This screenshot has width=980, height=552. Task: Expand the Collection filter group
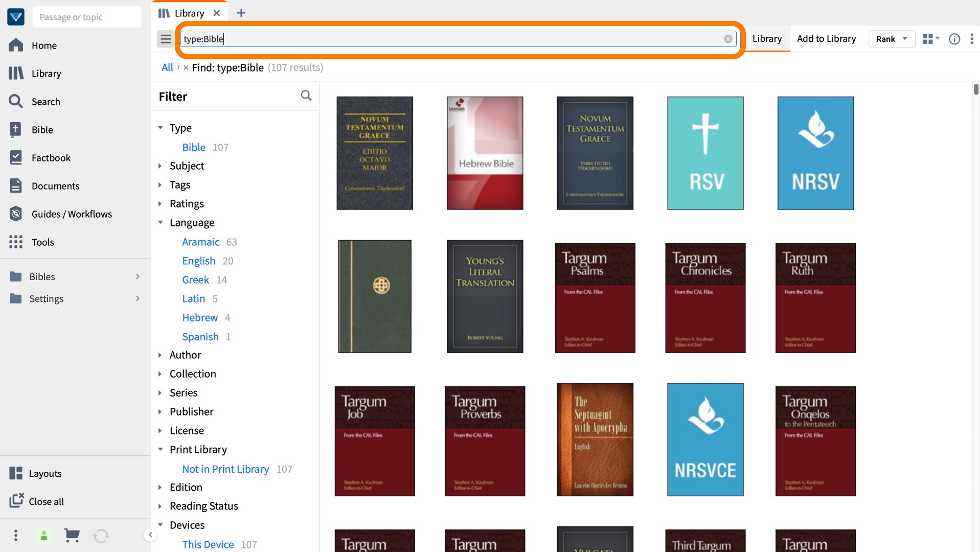coord(160,374)
